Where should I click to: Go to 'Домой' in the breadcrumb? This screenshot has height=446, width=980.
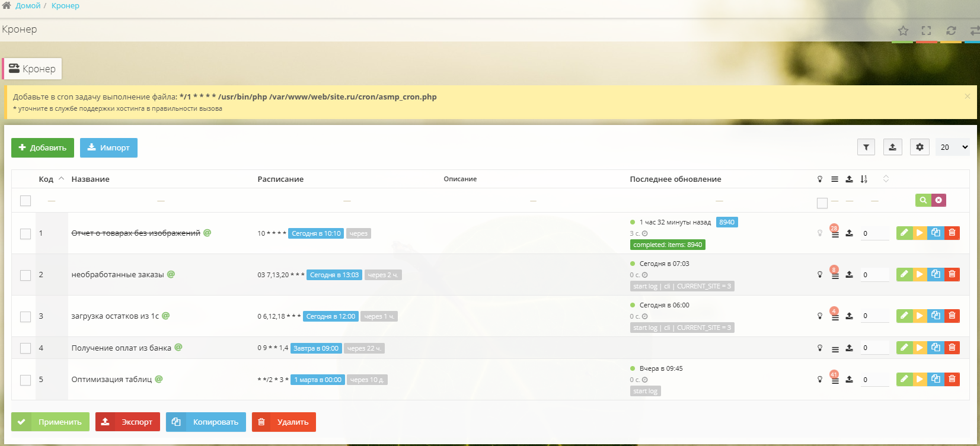28,6
